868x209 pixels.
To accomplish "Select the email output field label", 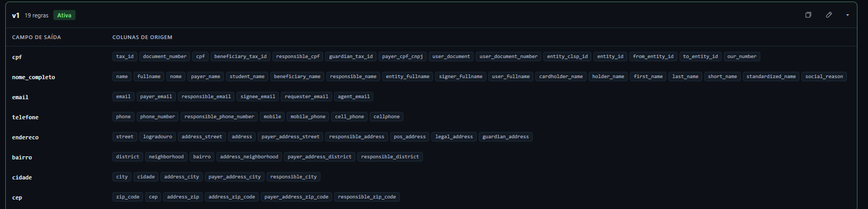I will 20,97.
